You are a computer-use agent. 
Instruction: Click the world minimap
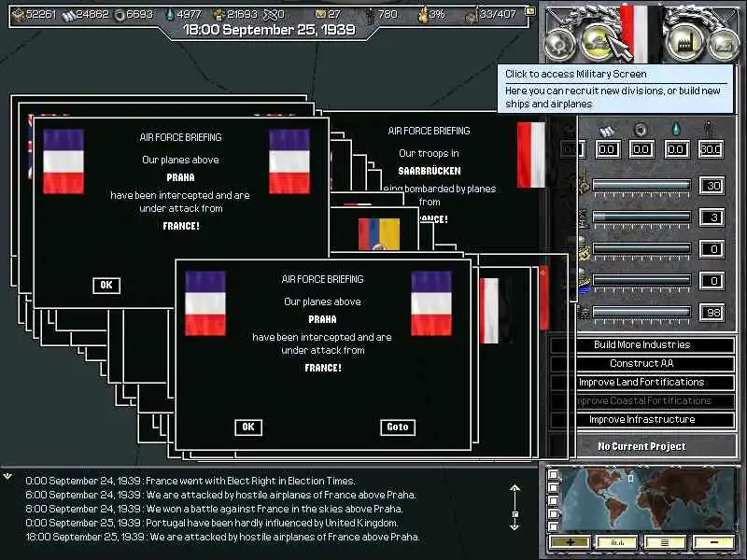click(x=648, y=500)
